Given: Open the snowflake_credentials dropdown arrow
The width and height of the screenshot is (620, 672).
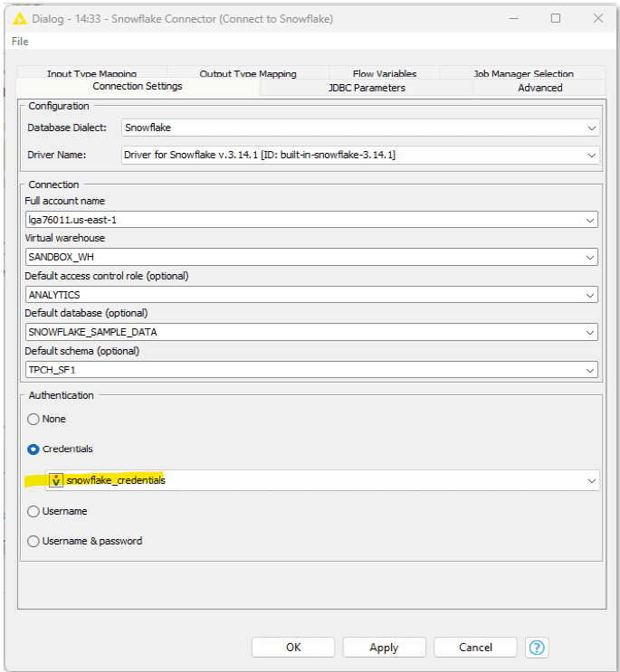Looking at the screenshot, I should (x=592, y=480).
